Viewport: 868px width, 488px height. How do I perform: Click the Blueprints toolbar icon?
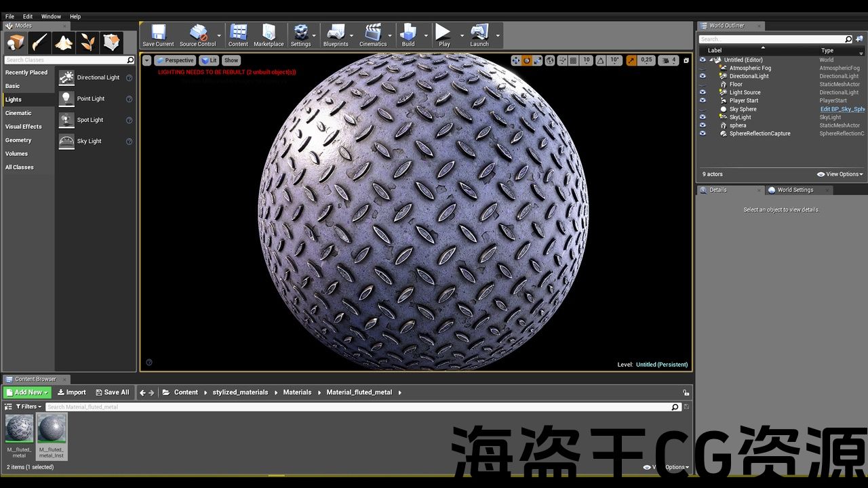click(336, 35)
